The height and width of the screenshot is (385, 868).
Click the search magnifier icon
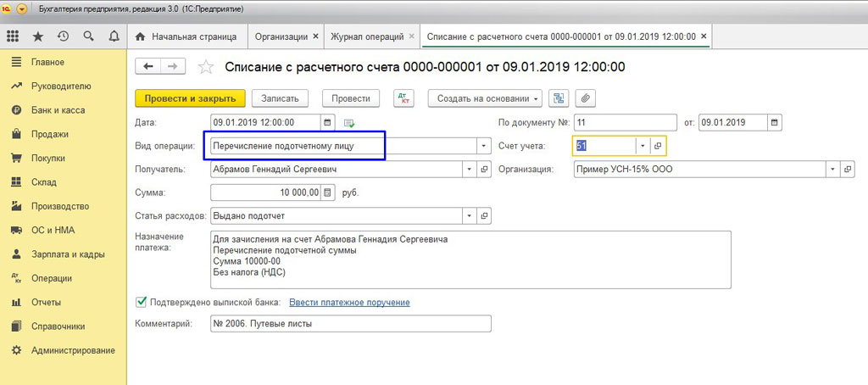tap(88, 36)
